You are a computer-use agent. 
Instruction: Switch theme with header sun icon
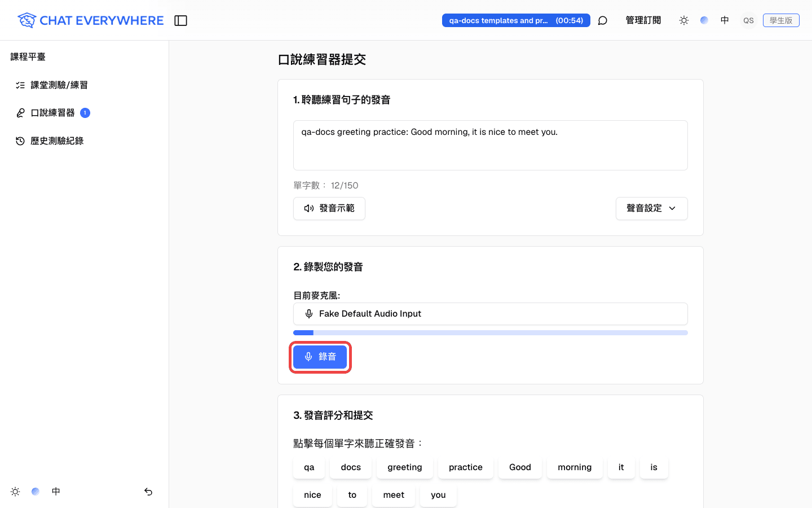684,20
